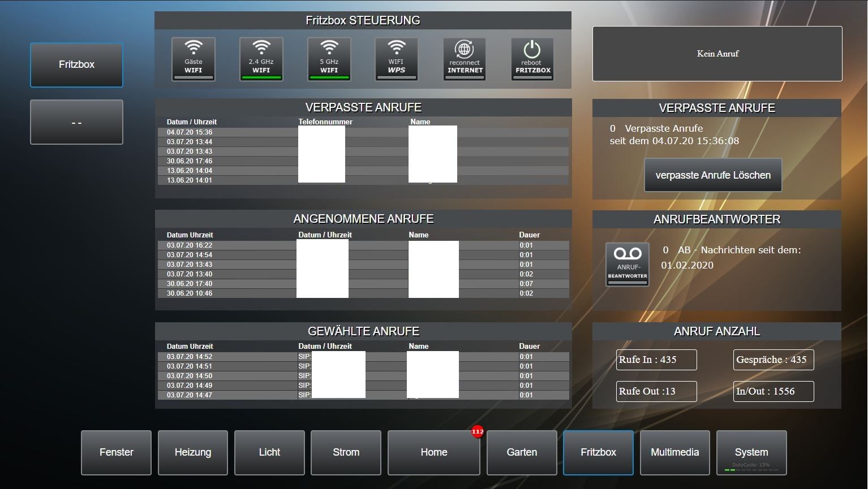Select missed call row 13.06.20 14:04

363,171
